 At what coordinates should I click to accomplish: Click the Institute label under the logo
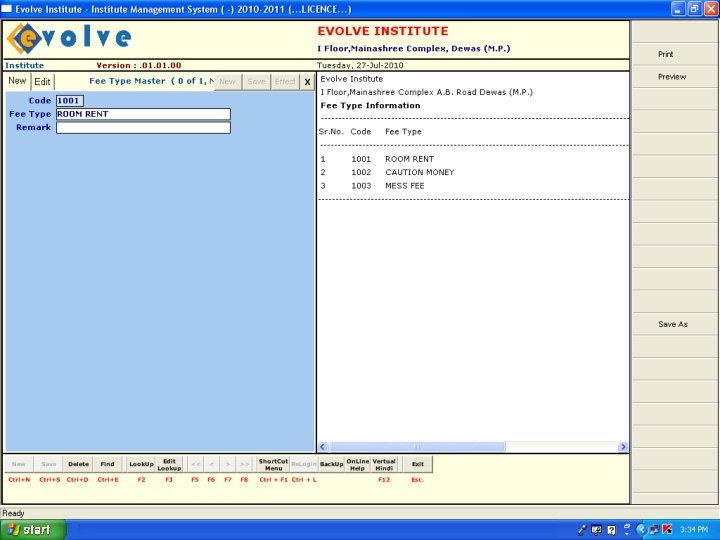(24, 65)
